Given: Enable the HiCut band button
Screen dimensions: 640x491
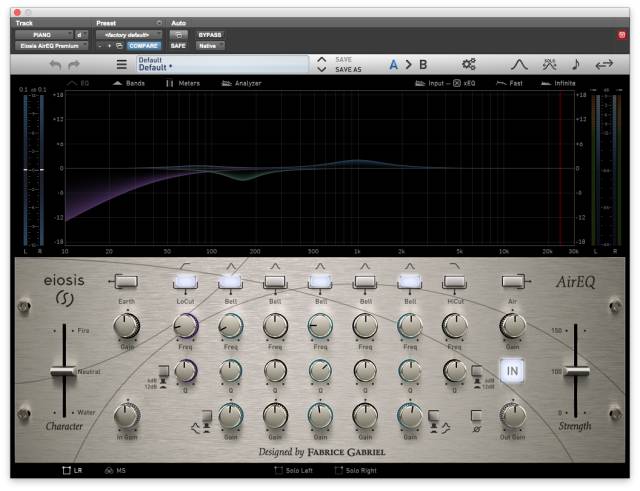Looking at the screenshot, I should pyautogui.click(x=454, y=281).
